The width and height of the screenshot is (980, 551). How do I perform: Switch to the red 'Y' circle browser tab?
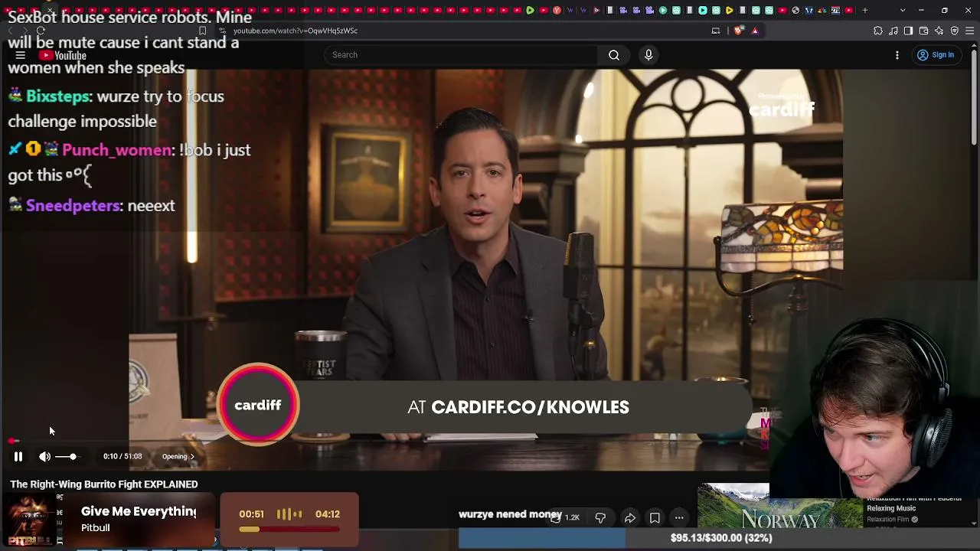coord(557,10)
